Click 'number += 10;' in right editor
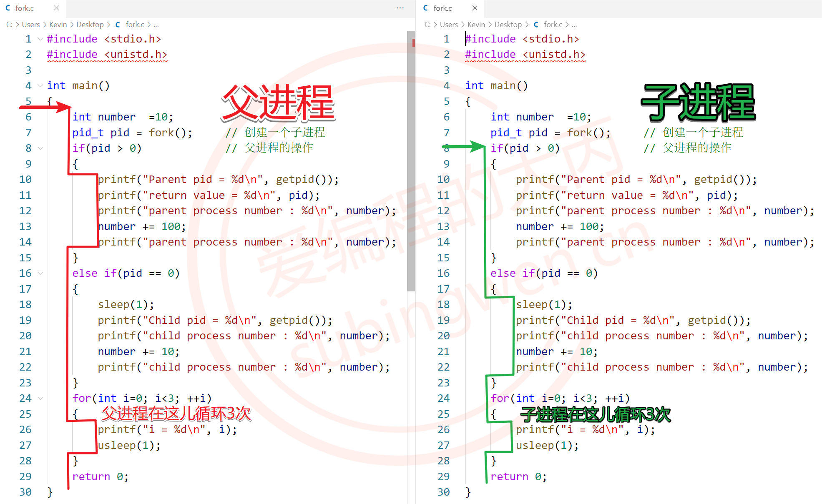Viewport: 822px width, 504px height. pyautogui.click(x=557, y=351)
